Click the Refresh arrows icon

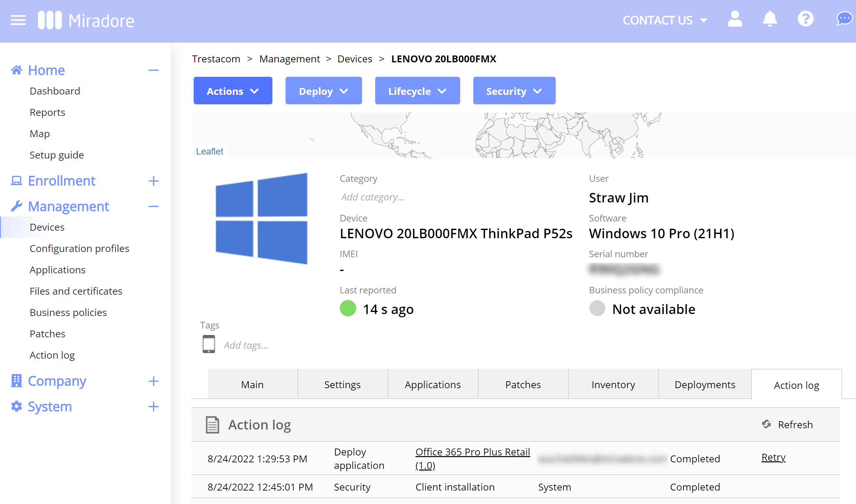coord(766,424)
